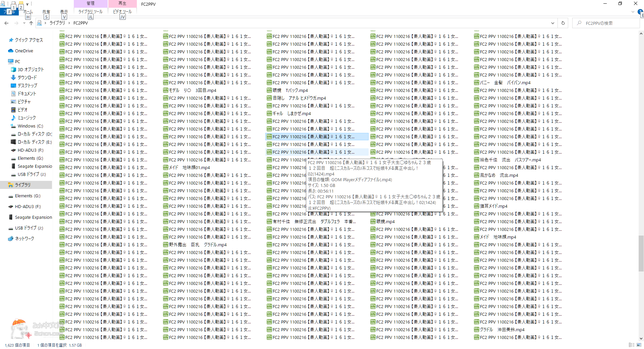
Task: Open ローカル ディスク (D:) drive
Action: point(31,134)
